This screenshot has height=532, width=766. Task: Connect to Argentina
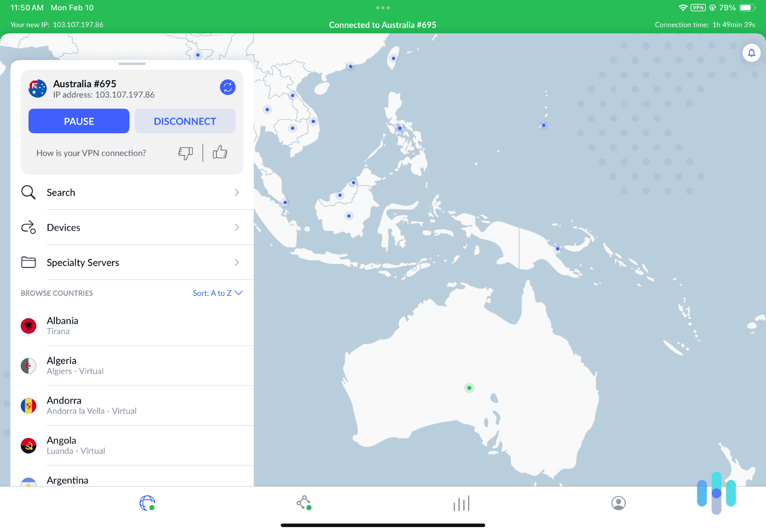pyautogui.click(x=132, y=476)
